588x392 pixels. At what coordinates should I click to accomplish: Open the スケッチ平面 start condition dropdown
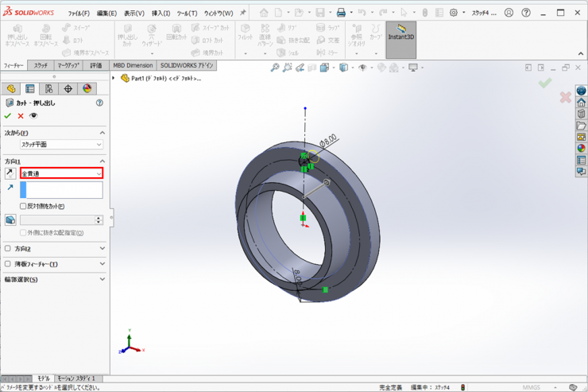61,145
